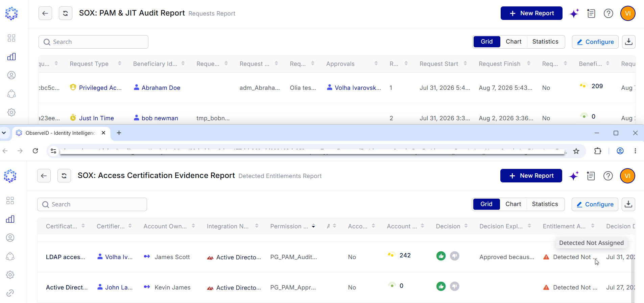
Task: Click Search field in PAM report window
Action: click(93, 42)
